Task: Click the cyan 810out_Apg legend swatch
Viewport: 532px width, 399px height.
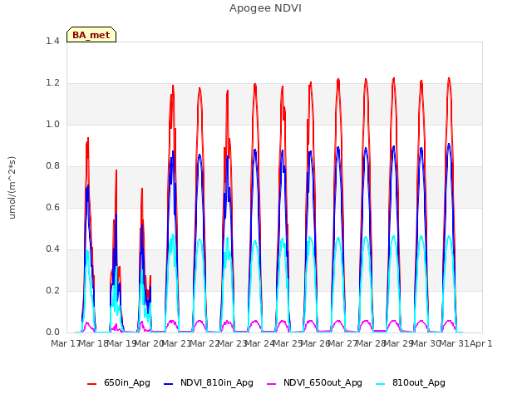Action: click(x=381, y=384)
